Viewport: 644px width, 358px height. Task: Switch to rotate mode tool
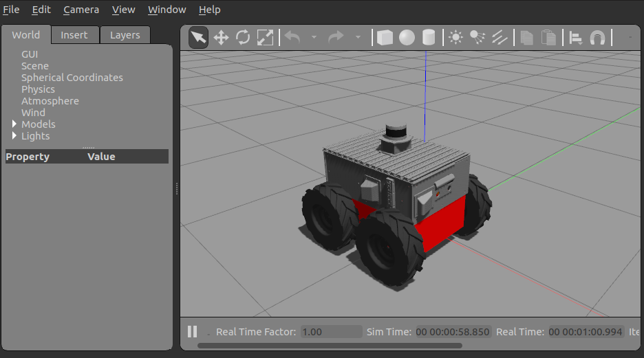tap(243, 37)
